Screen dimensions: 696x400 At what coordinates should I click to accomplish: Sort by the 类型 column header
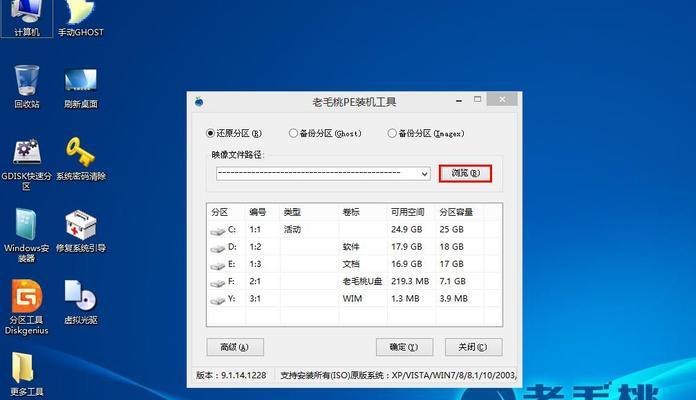tap(309, 212)
